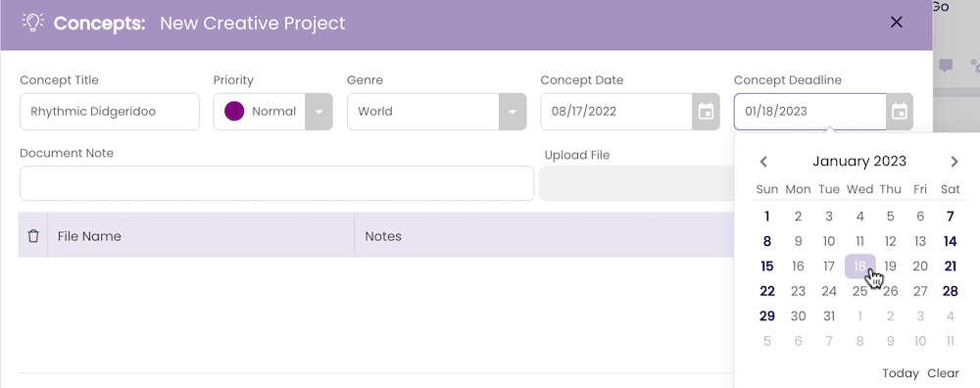Select January 21 in the calendar
980x388 pixels.
[x=950, y=267]
